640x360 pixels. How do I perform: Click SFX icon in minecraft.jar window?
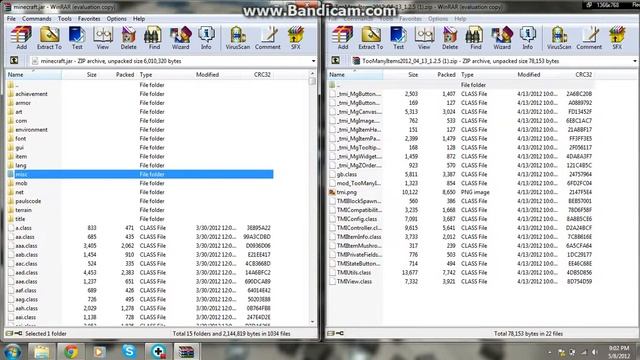296,38
